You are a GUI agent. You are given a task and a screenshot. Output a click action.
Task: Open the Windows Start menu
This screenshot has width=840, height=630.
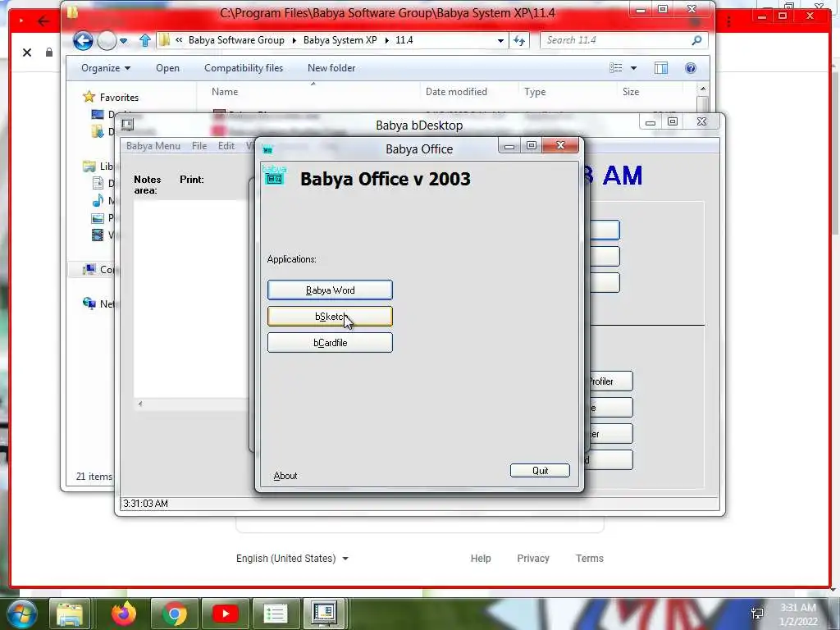coord(21,614)
